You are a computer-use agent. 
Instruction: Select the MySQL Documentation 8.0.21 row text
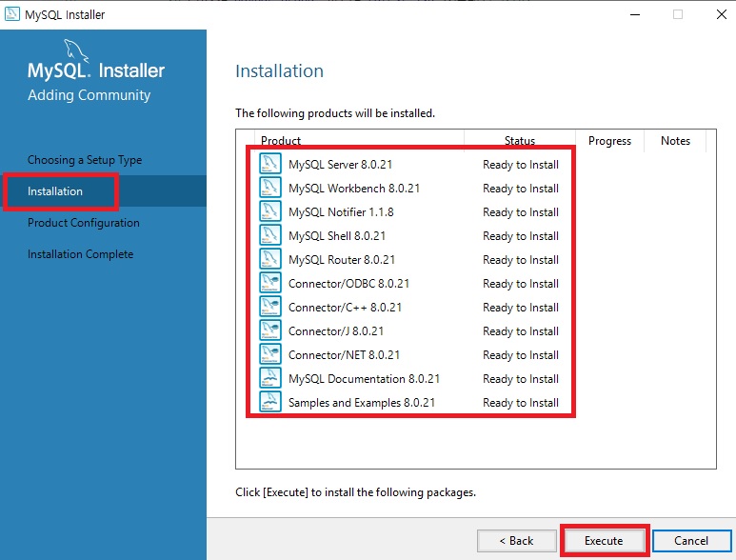point(365,379)
